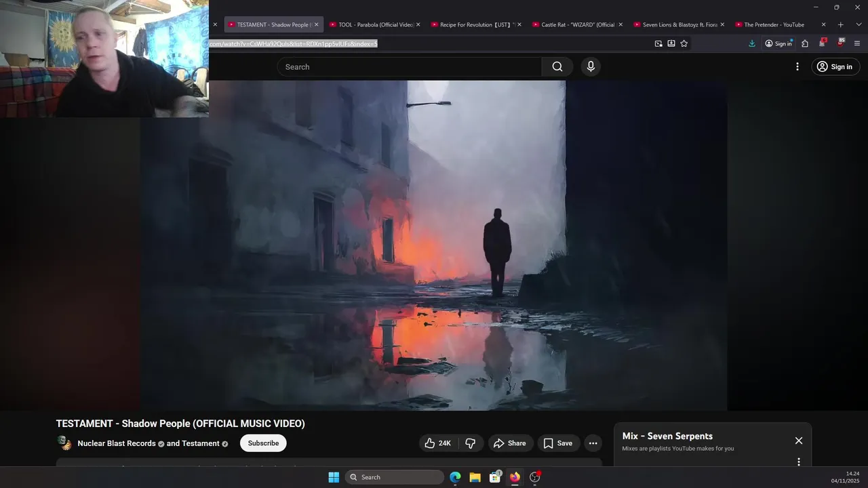Open a new browser tab with plus

tap(840, 24)
